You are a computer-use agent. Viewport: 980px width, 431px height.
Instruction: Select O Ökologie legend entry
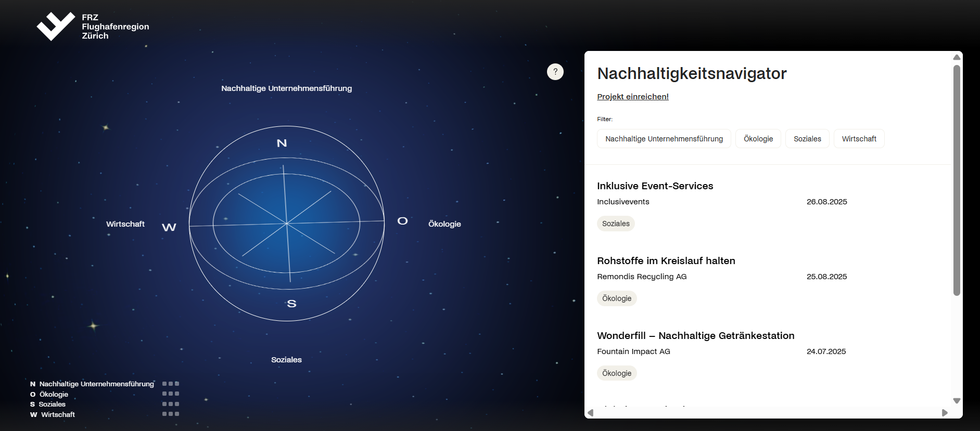pyautogui.click(x=49, y=395)
